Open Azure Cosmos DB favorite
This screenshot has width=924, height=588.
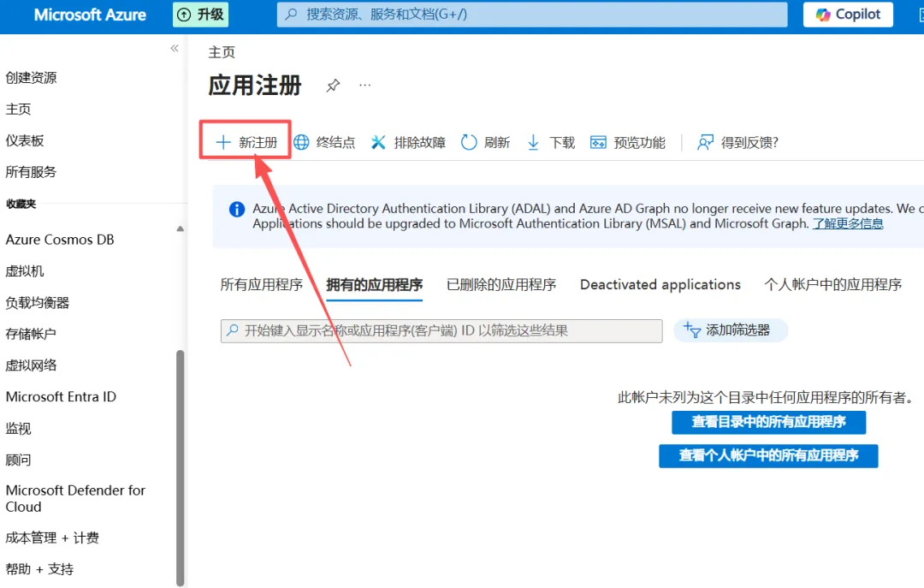click(60, 240)
